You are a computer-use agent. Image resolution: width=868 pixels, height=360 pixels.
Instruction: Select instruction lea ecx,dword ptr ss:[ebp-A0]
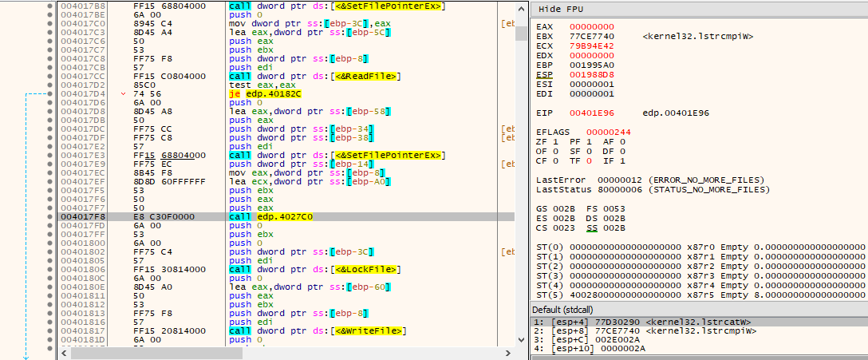(310, 181)
